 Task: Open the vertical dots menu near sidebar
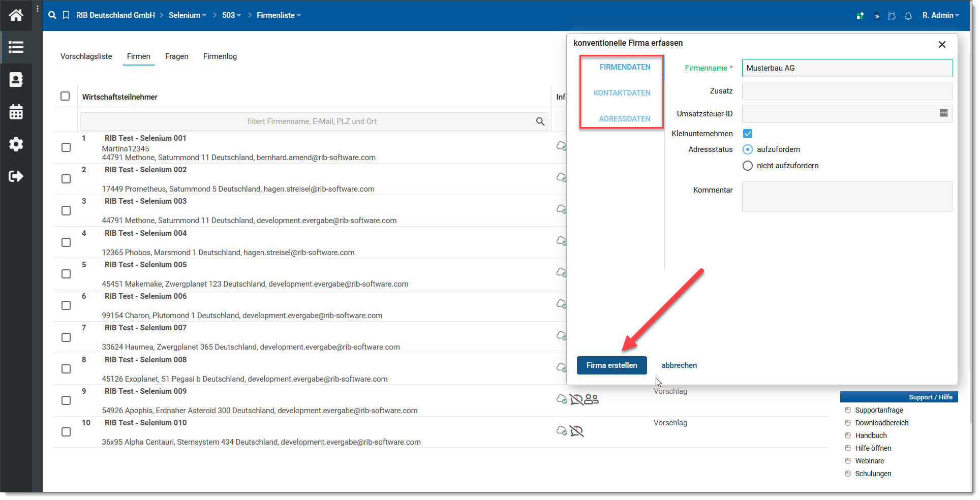click(x=38, y=9)
